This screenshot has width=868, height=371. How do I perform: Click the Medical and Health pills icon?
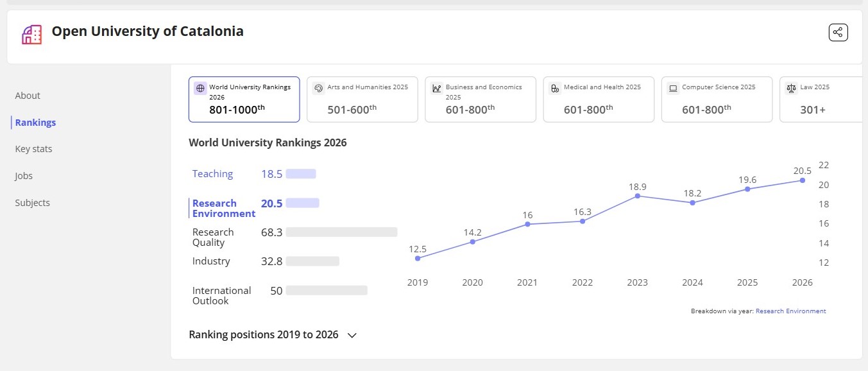pyautogui.click(x=554, y=89)
